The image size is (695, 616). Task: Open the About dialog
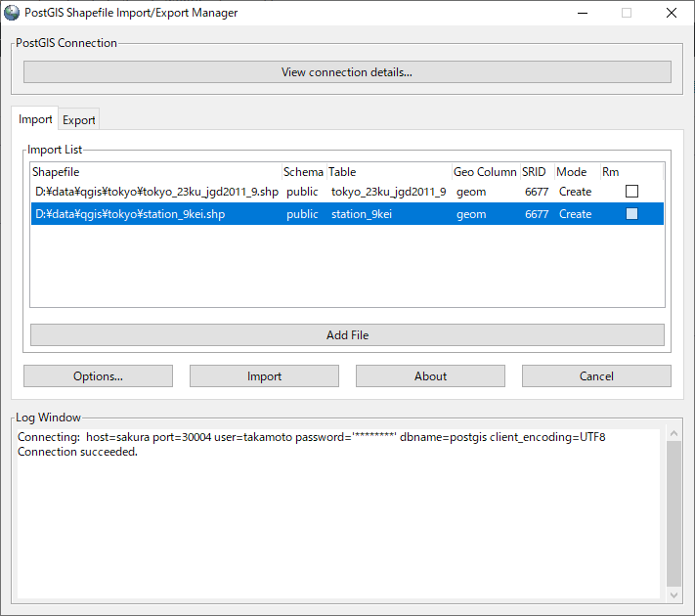[x=430, y=376]
